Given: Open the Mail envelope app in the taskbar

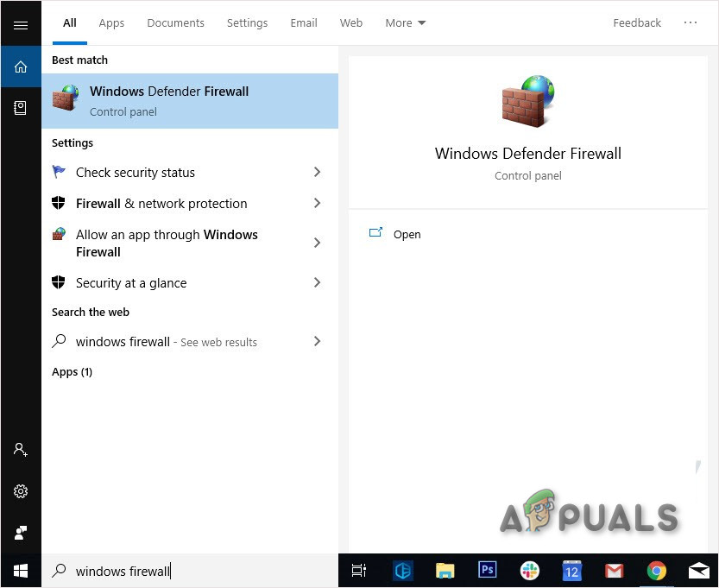Looking at the screenshot, I should (x=699, y=571).
